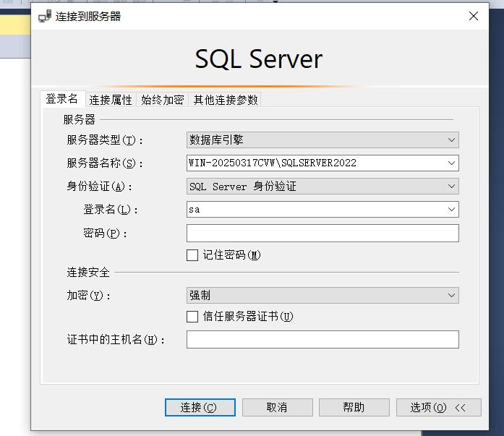504x436 pixels.
Task: Click the 证书中的主机名 text field
Action: click(x=323, y=339)
